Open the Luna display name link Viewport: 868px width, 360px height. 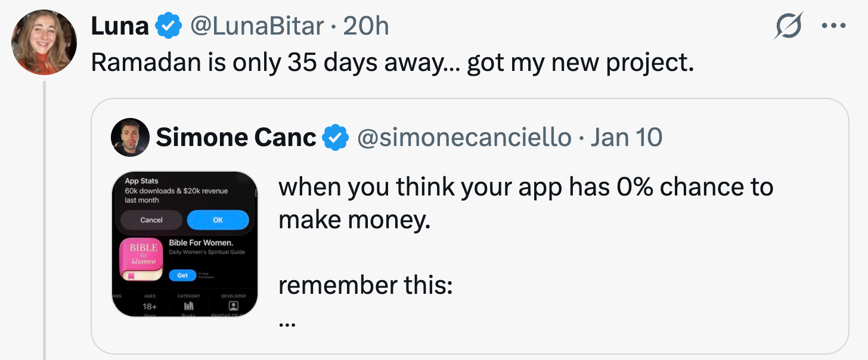(120, 26)
